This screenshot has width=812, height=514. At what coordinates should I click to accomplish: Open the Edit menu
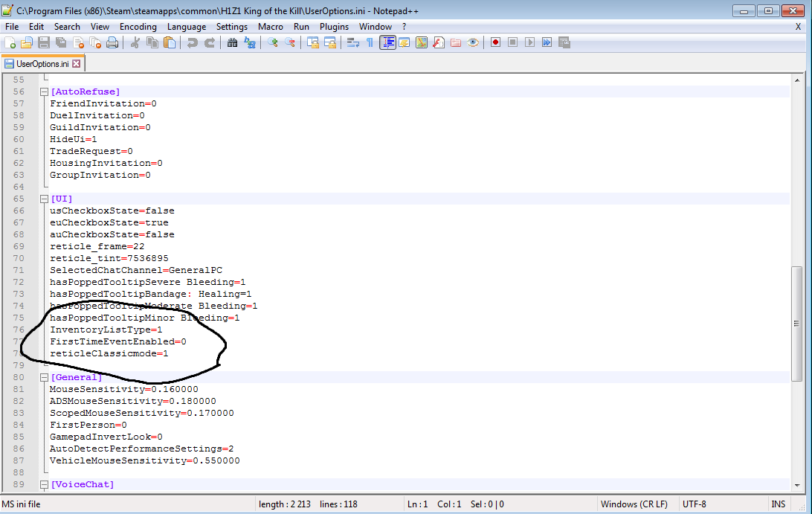click(x=36, y=27)
